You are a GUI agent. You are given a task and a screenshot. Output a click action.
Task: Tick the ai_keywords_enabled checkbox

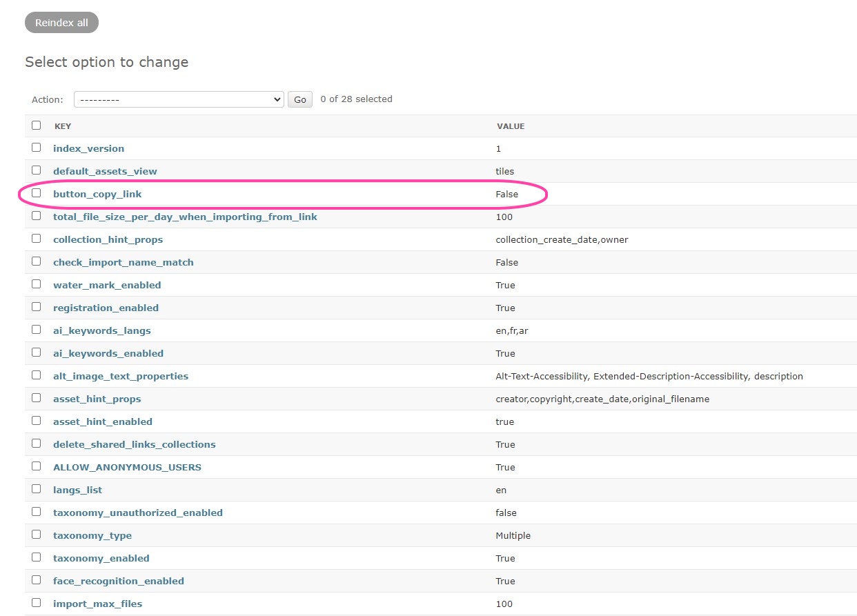(37, 352)
